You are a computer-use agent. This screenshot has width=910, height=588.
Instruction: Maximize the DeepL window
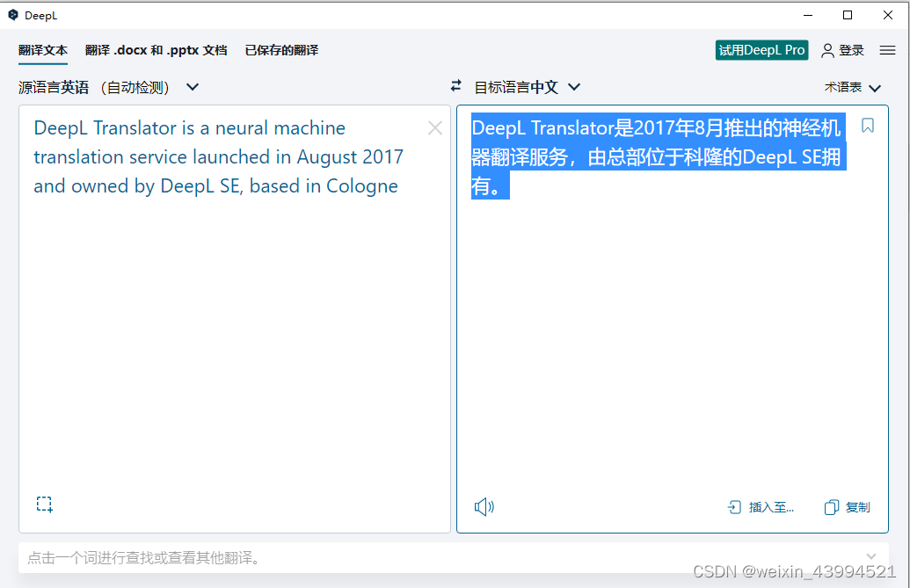coord(848,15)
